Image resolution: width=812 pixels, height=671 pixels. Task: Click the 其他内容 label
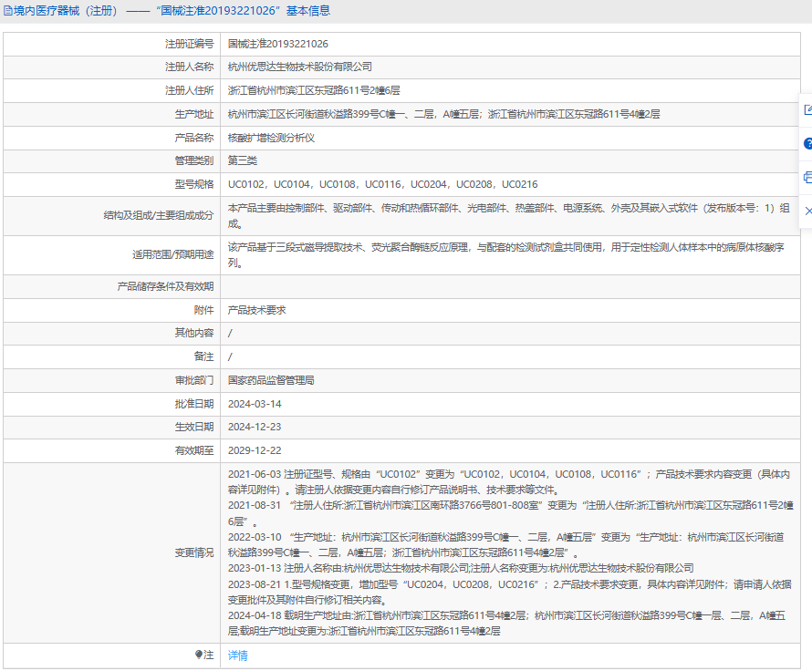click(x=193, y=333)
